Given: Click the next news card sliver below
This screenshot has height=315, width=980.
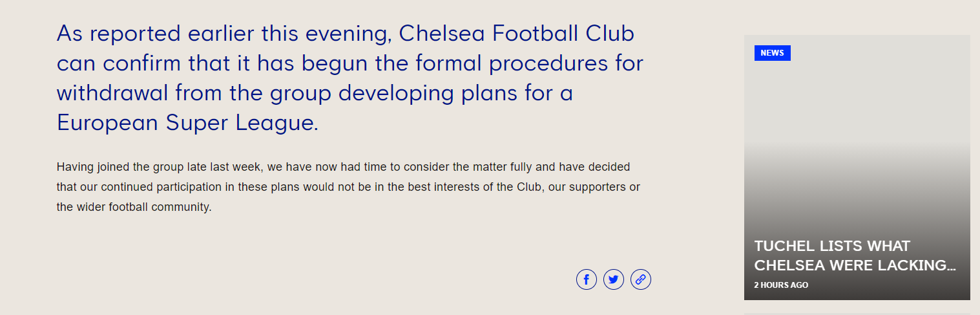Looking at the screenshot, I should pyautogui.click(x=857, y=312).
